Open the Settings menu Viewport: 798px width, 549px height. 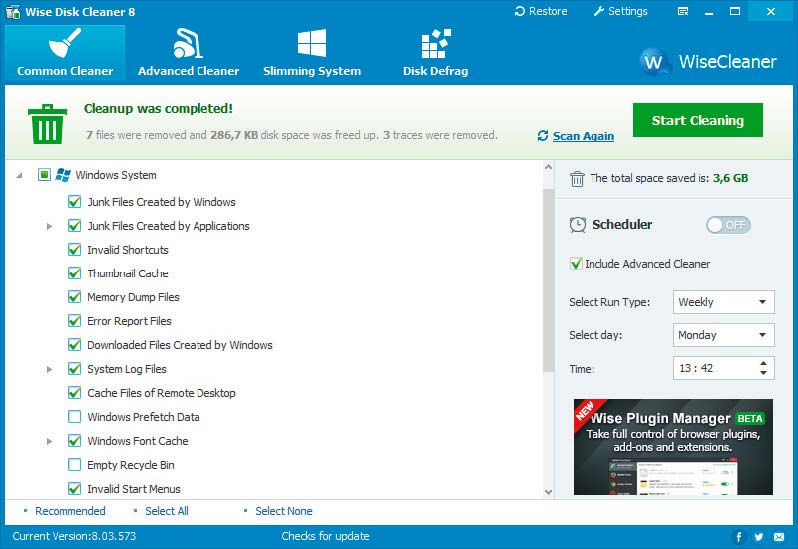tap(620, 11)
